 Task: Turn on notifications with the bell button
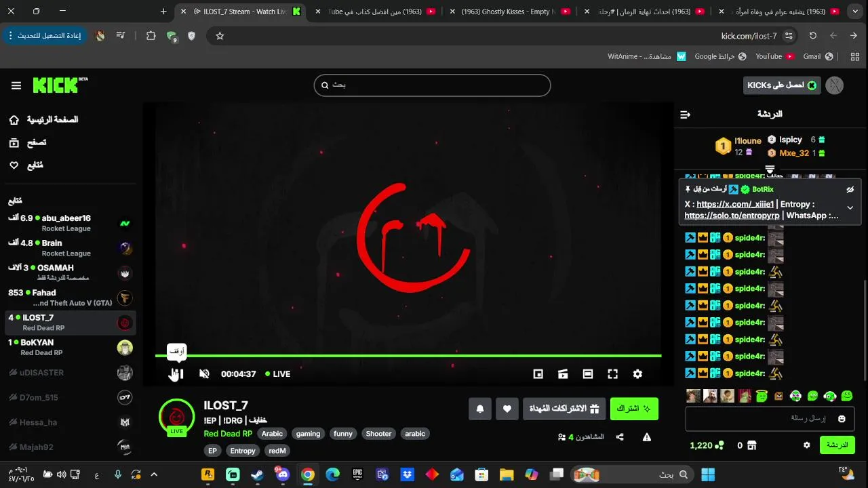tap(480, 409)
